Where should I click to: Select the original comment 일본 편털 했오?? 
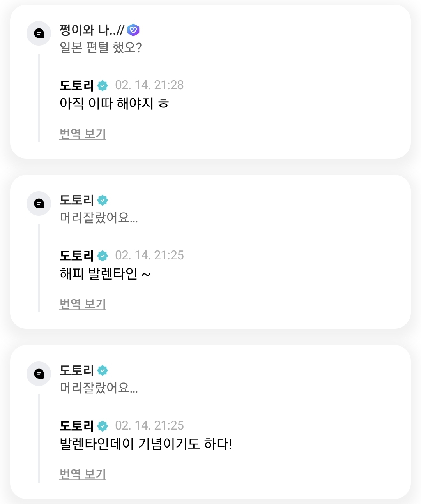pyautogui.click(x=101, y=48)
